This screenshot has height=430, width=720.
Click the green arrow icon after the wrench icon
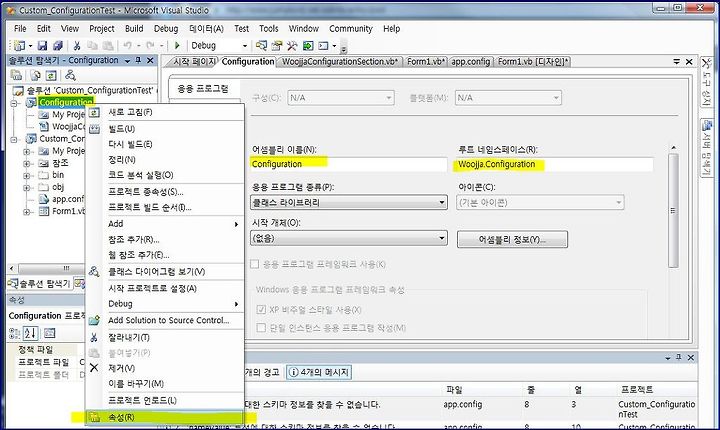[x=308, y=45]
